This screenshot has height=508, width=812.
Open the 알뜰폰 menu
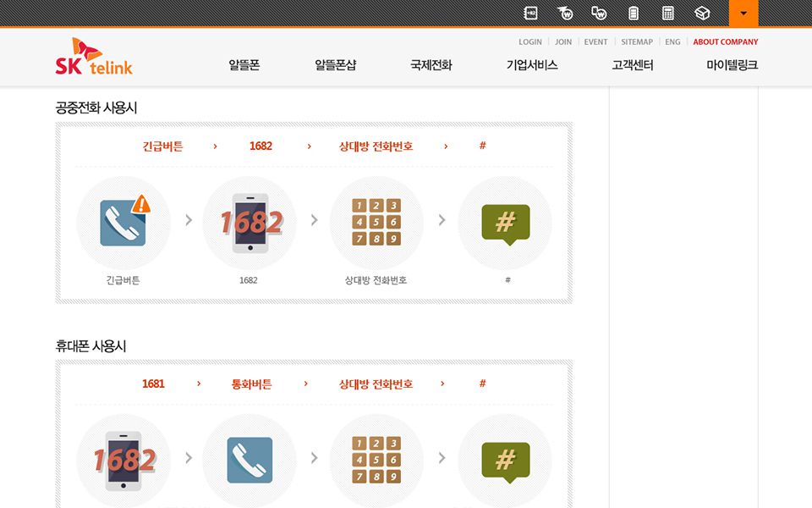pos(244,65)
